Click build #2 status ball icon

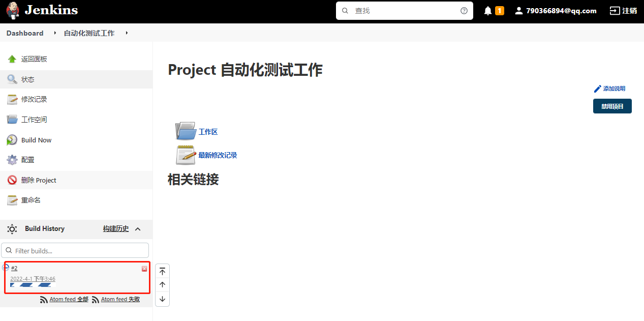pos(6,267)
